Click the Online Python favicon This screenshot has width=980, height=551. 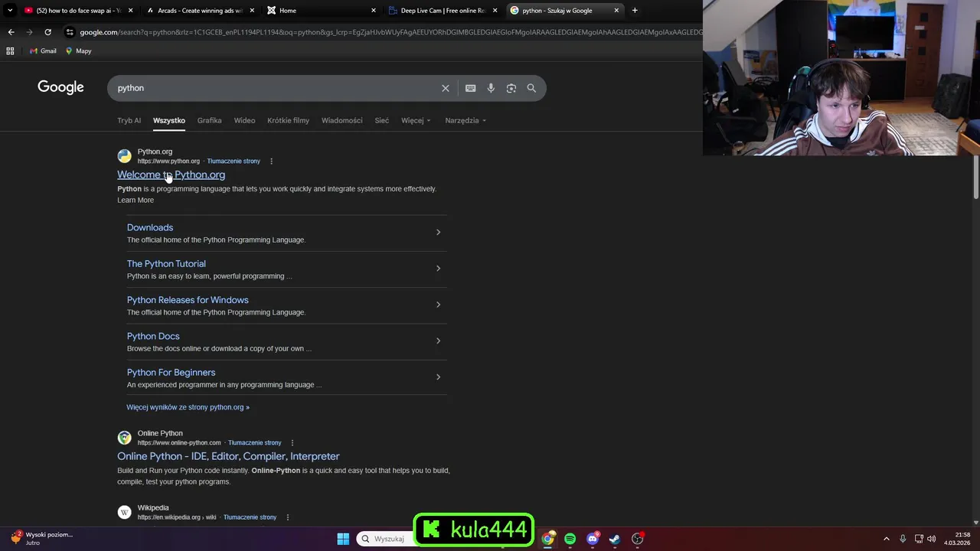click(124, 438)
